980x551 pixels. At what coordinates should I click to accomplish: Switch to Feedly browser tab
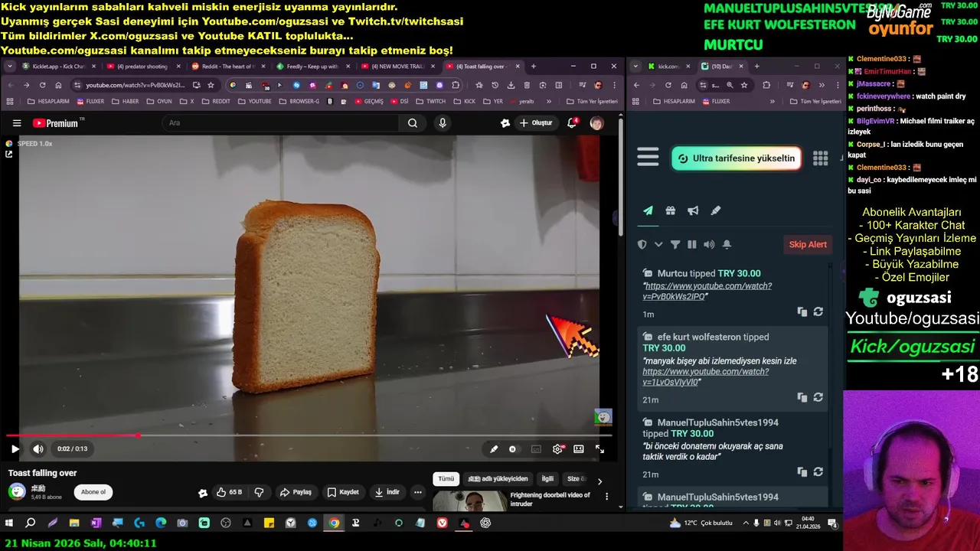(x=312, y=67)
